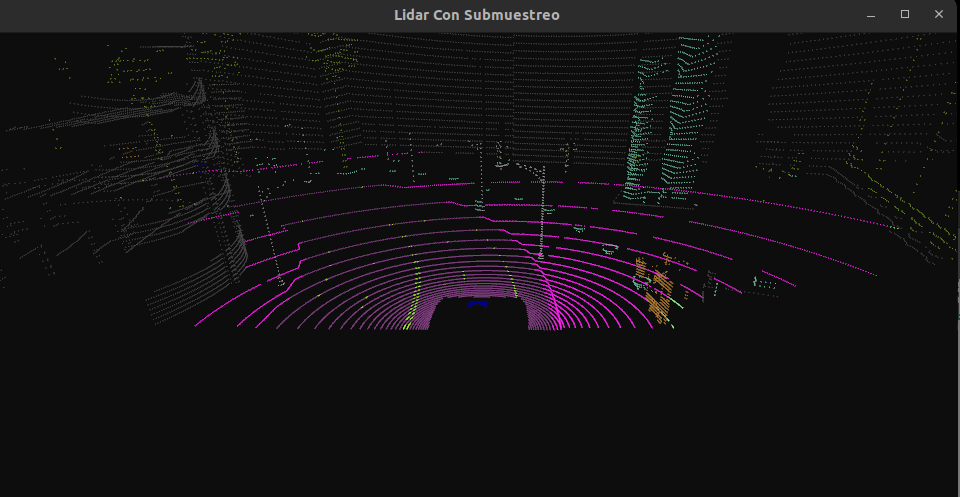The width and height of the screenshot is (960, 497).
Task: Select yellow-green points at top left
Action: click(130, 70)
